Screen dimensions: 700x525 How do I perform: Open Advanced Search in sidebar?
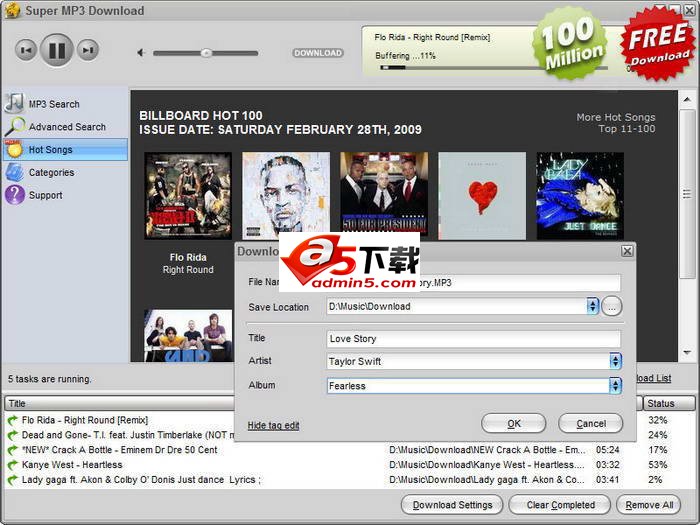tap(67, 127)
